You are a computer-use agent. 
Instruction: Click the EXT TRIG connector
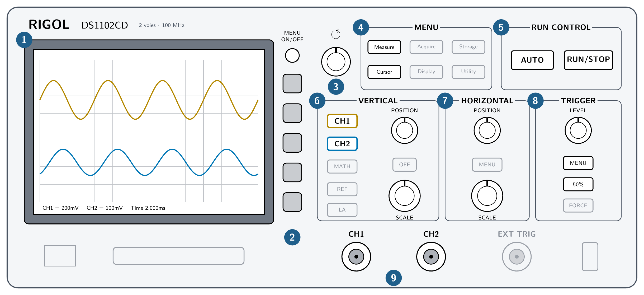tap(517, 256)
